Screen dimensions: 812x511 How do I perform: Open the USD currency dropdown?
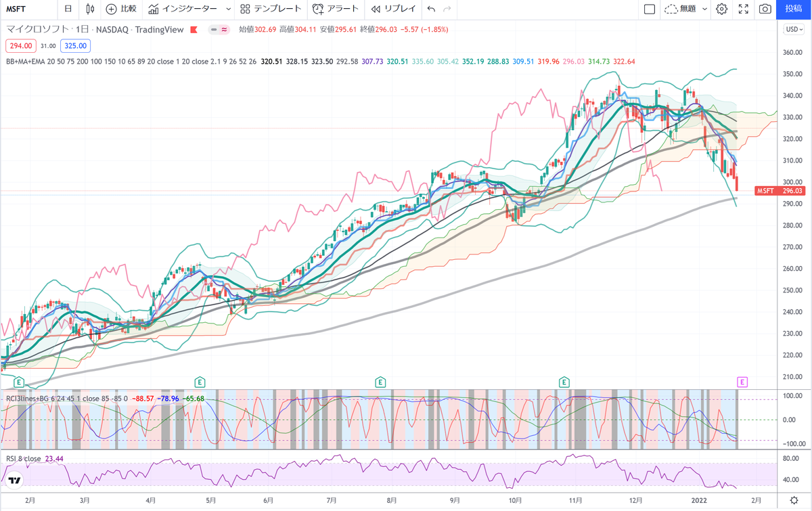(792, 29)
